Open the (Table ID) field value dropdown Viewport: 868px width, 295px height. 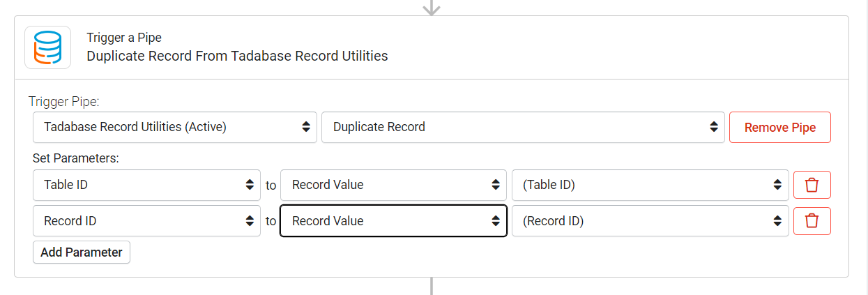pos(650,185)
